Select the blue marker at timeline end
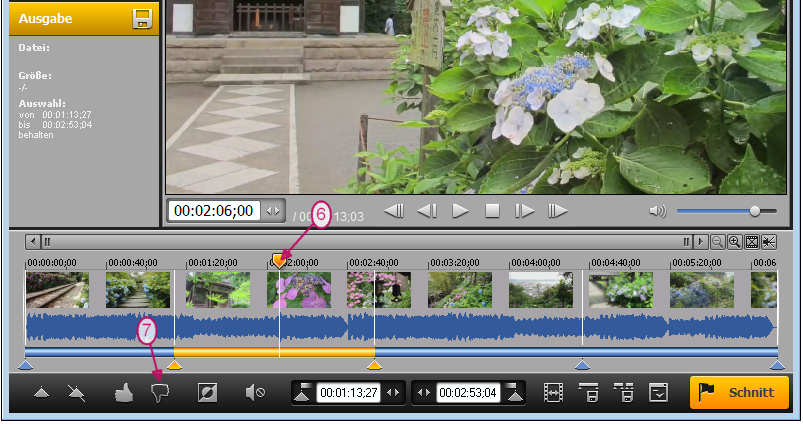Screen dimensions: 803x425 [x=777, y=365]
